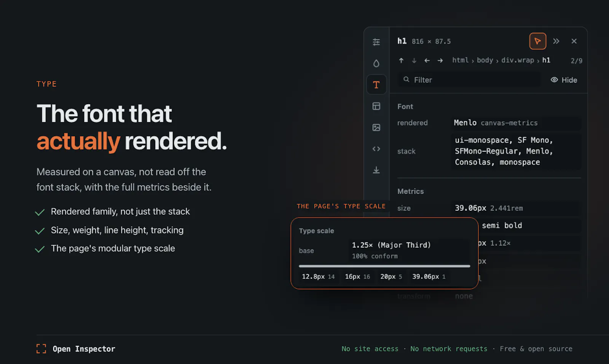
Task: Select html in the breadcrumb
Action: 460,60
